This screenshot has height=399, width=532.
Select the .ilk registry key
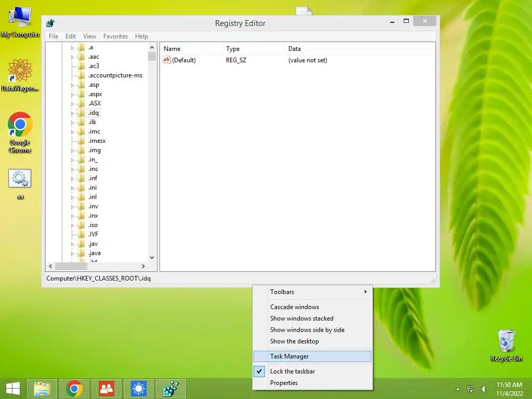pyautogui.click(x=92, y=122)
